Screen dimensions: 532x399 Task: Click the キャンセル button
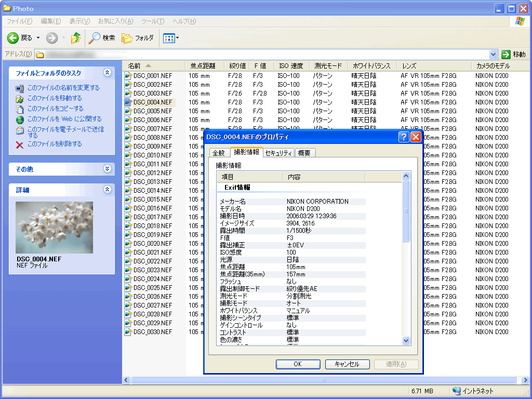(347, 364)
